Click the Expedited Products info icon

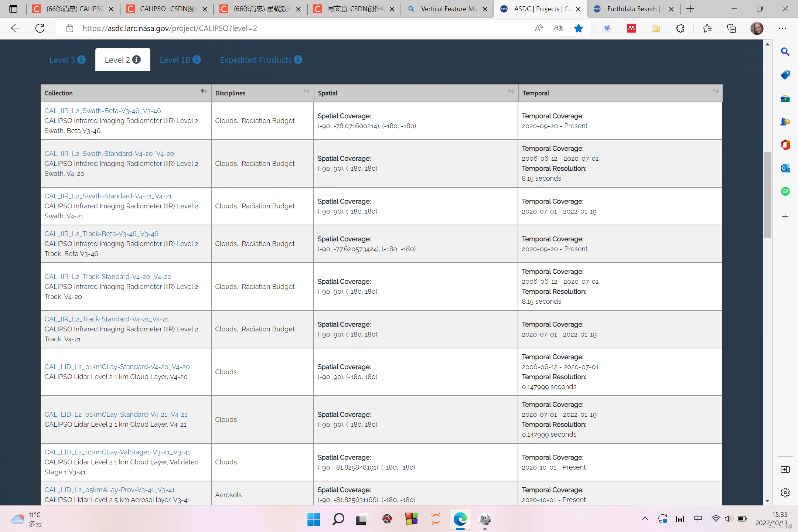tap(298, 59)
